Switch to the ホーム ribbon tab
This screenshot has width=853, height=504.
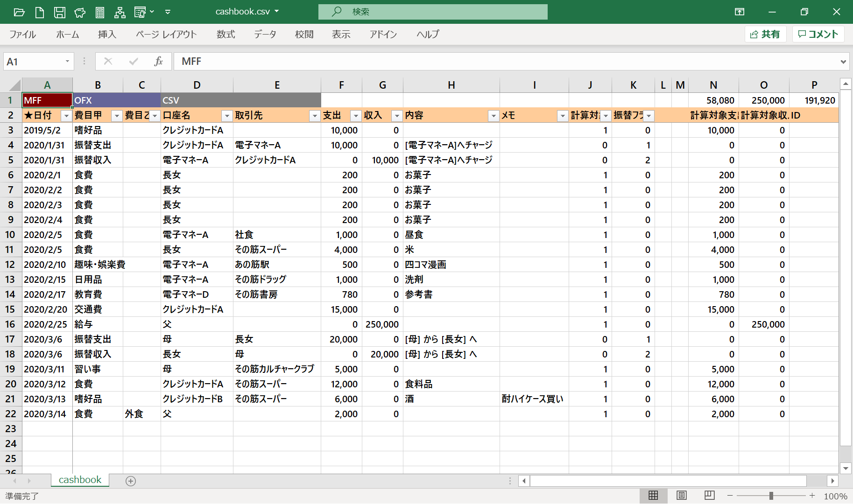[67, 34]
